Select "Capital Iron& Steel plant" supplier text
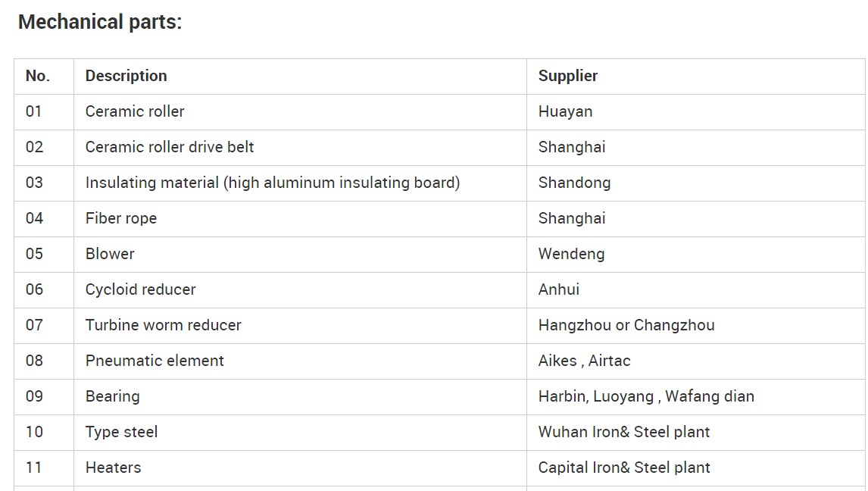The height and width of the screenshot is (491, 868). [624, 468]
